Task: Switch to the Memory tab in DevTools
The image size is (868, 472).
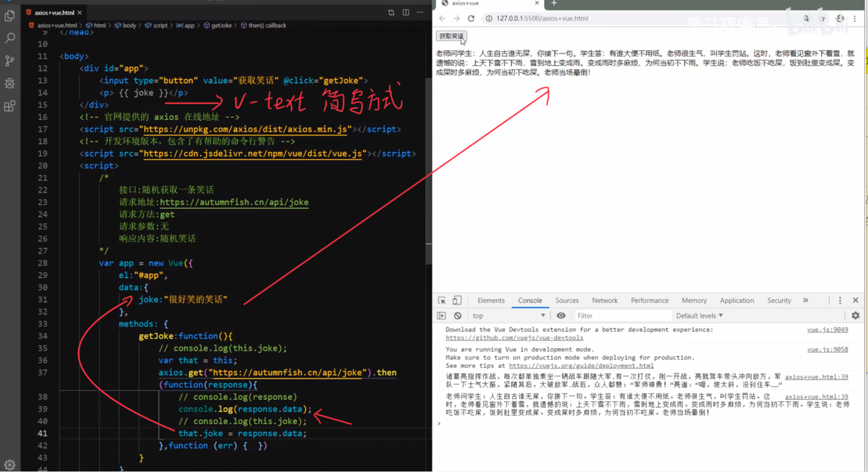Action: point(694,301)
